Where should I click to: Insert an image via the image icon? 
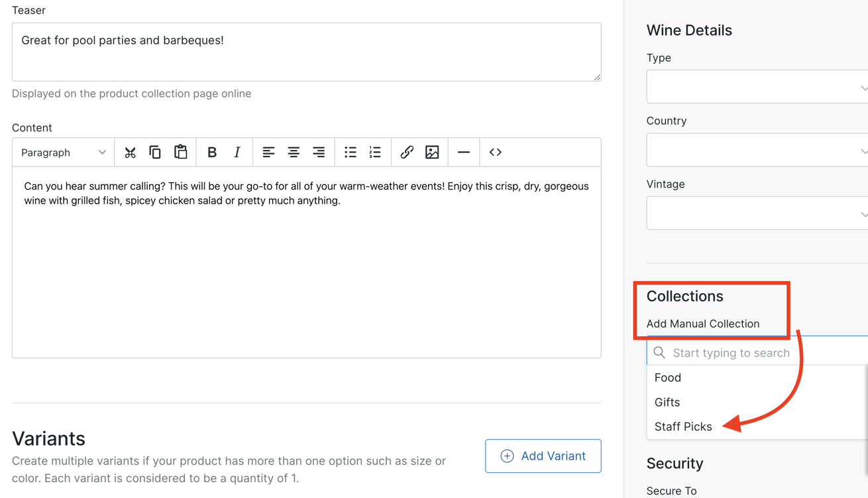click(x=432, y=152)
